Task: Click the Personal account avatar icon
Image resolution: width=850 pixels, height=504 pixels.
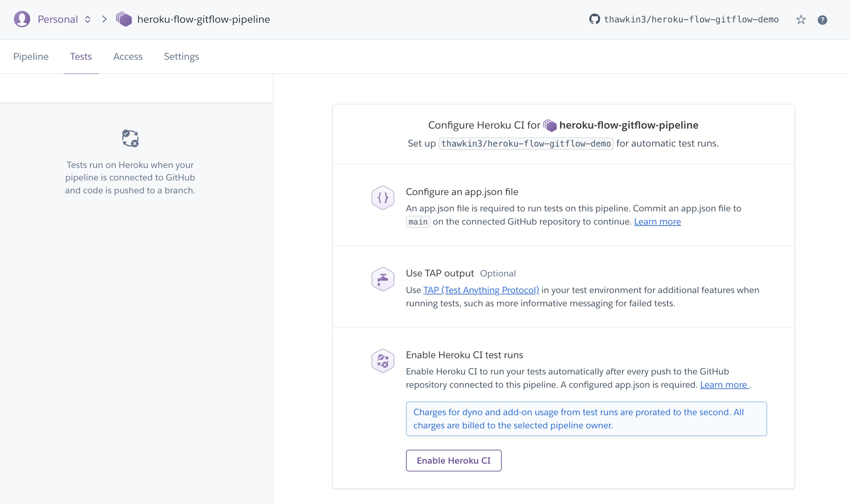Action: click(x=22, y=19)
